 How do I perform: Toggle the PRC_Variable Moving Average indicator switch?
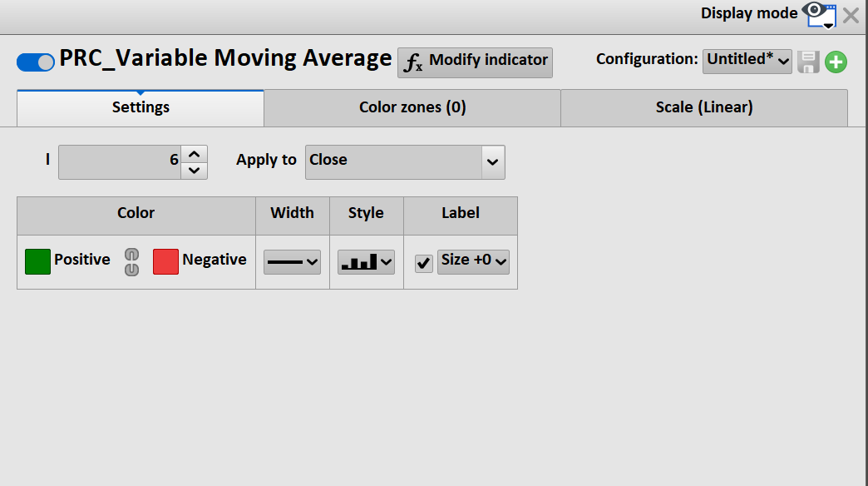36,62
